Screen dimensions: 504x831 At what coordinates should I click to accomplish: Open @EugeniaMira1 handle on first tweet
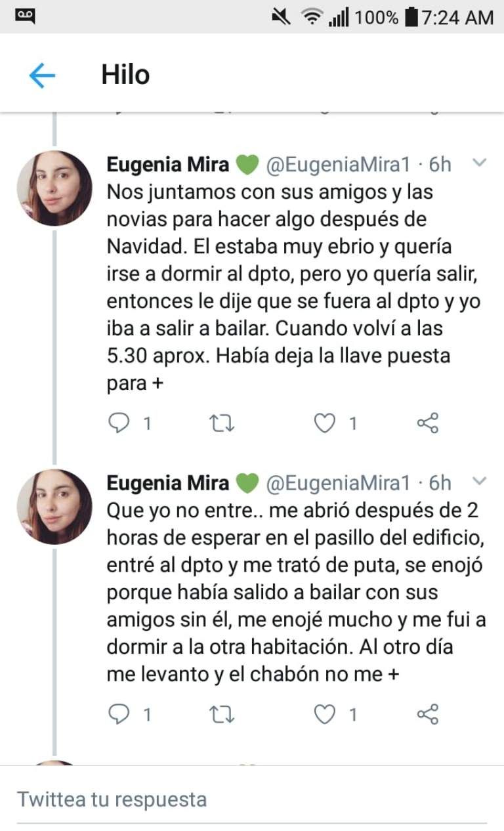338,164
